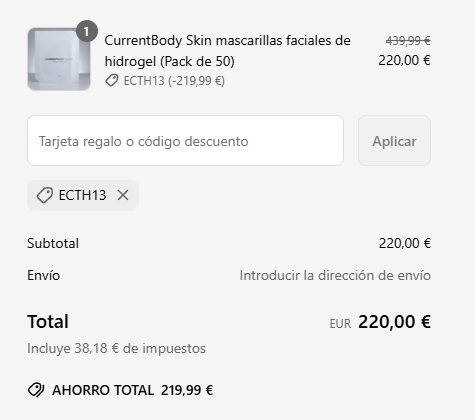Image resolution: width=475 pixels, height=420 pixels.
Task: Click the tag icon beside ECTH13 (-219,99 €)
Action: pos(112,81)
